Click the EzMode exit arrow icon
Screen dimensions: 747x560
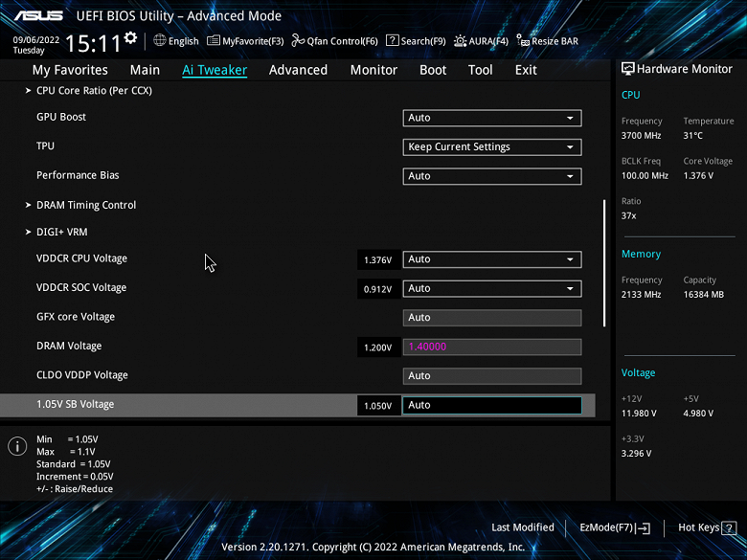(x=643, y=527)
